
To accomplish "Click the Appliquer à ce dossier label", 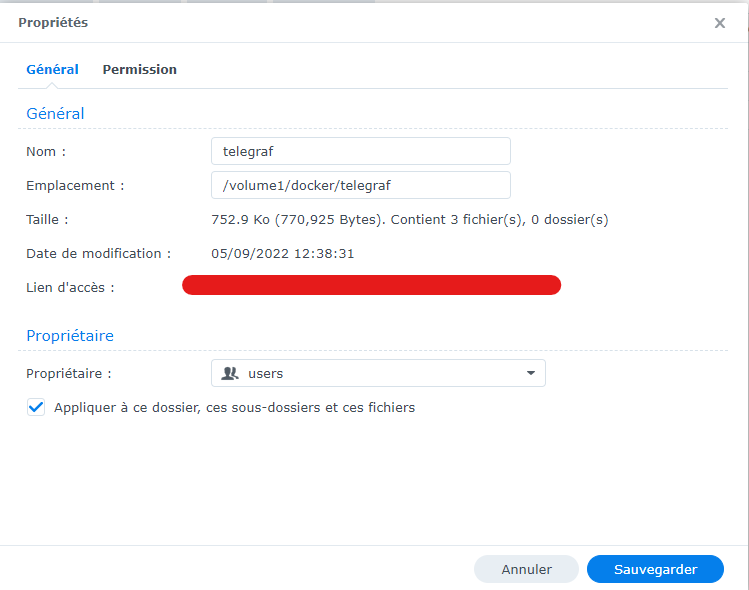I will pyautogui.click(x=234, y=407).
